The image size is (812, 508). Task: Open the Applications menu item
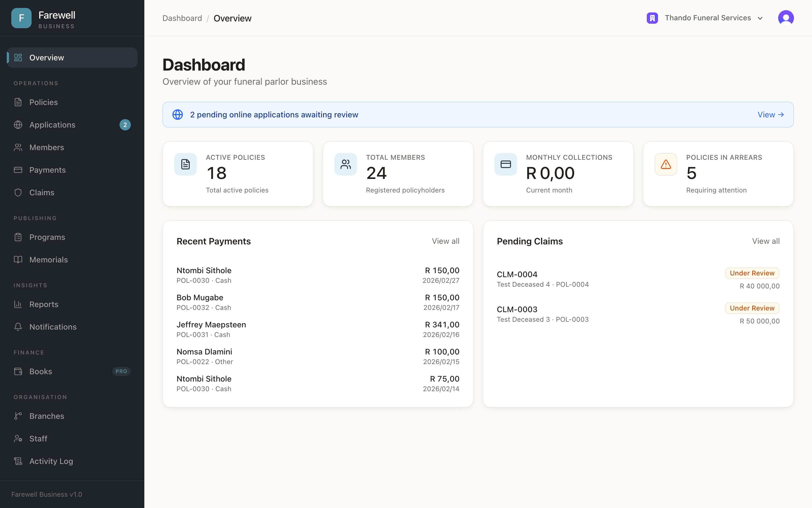[72, 125]
